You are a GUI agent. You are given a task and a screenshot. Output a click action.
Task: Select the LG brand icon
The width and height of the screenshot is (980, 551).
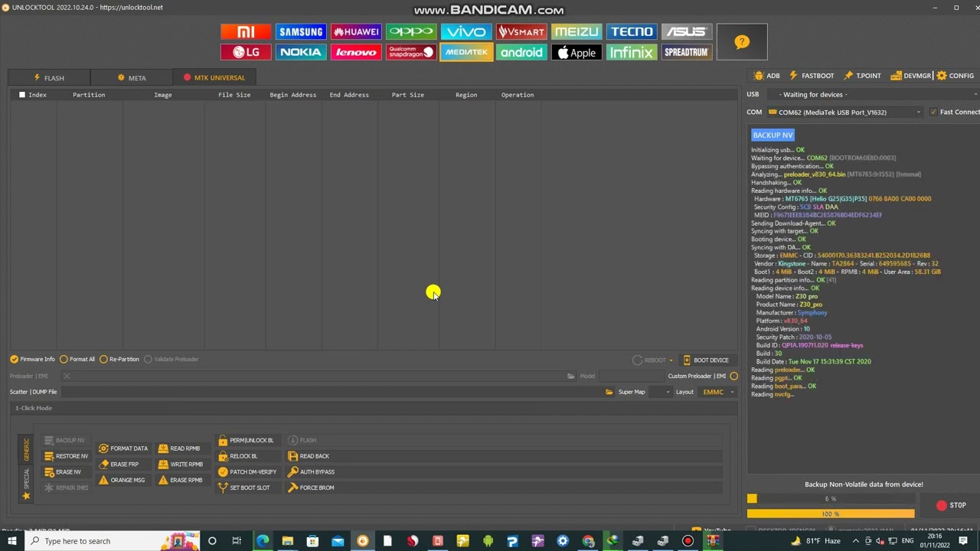pyautogui.click(x=246, y=52)
